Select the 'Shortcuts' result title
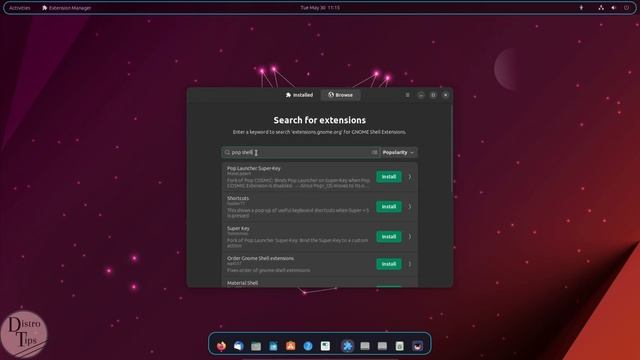This screenshot has height=360, width=640. pos(238,198)
